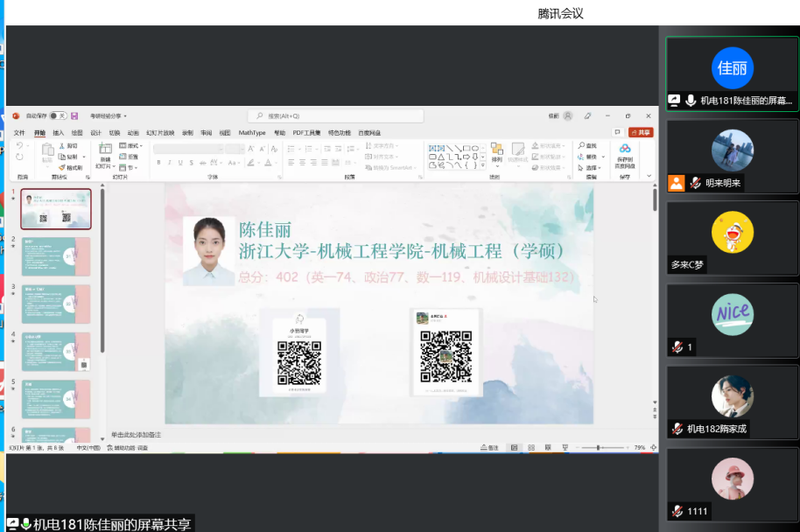Adjust the zoom slider in status bar
The width and height of the screenshot is (800, 532).
pyautogui.click(x=598, y=448)
